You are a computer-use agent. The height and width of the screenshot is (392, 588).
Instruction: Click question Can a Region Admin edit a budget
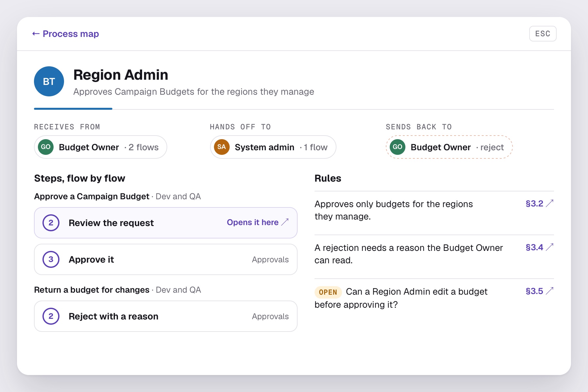[401, 298]
